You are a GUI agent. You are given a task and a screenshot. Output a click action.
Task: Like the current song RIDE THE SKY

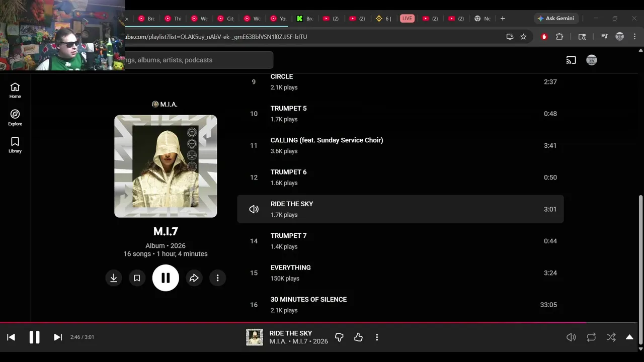pos(358,337)
